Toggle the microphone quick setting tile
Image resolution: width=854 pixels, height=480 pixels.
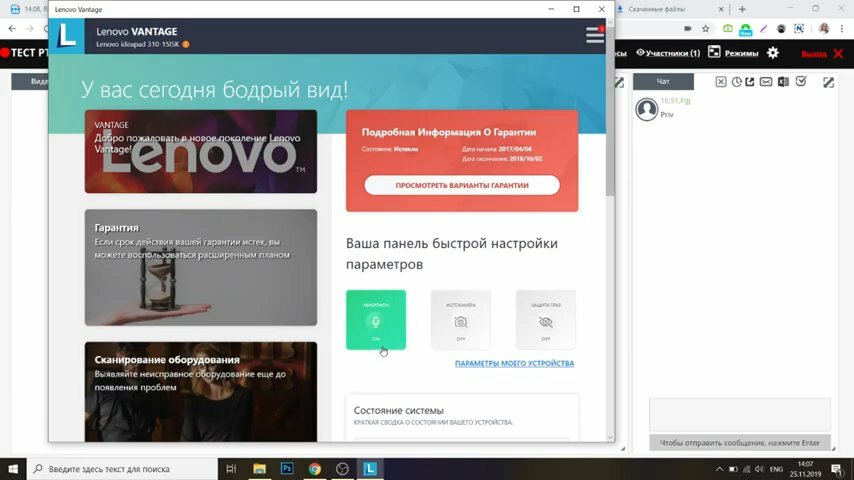click(x=376, y=320)
